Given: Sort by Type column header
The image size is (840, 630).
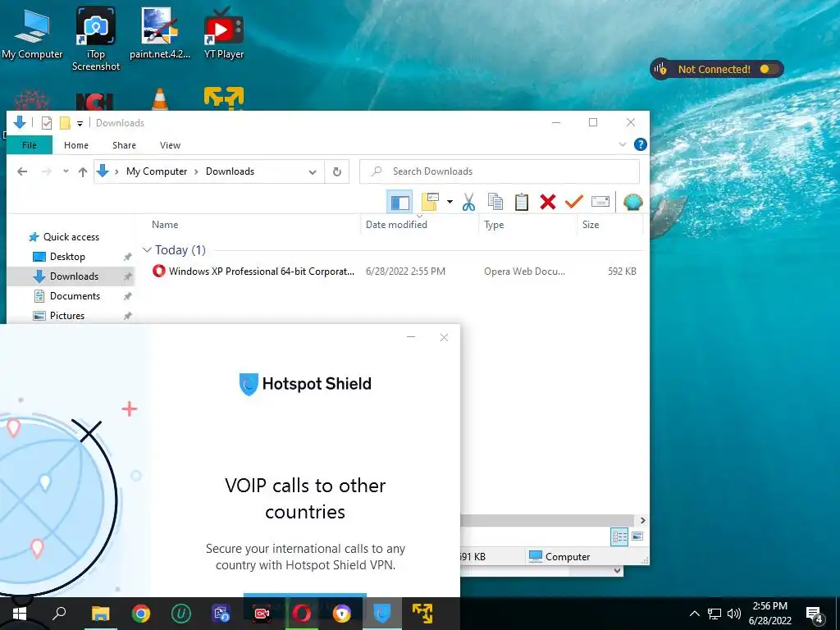Looking at the screenshot, I should click(494, 225).
